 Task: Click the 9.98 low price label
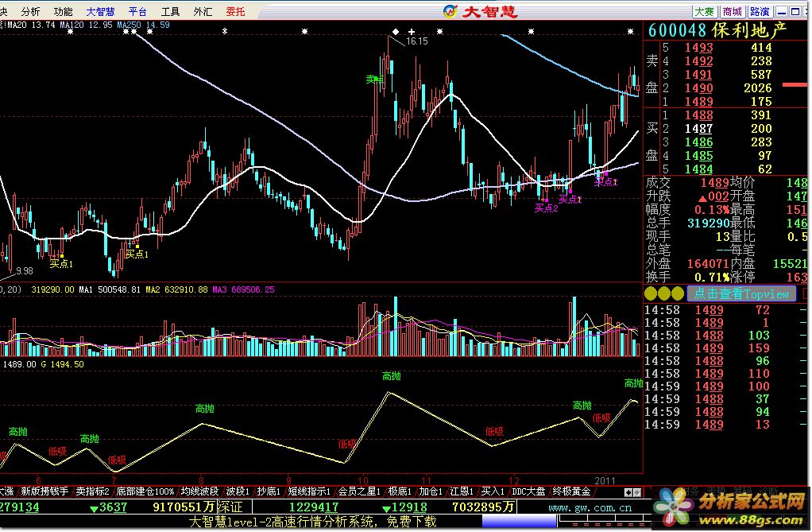pos(25,271)
